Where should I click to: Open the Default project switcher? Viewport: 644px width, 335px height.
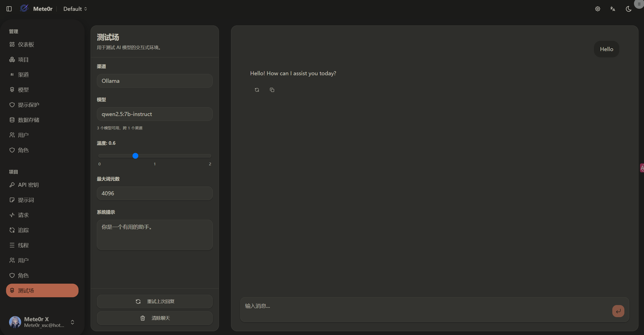point(75,9)
